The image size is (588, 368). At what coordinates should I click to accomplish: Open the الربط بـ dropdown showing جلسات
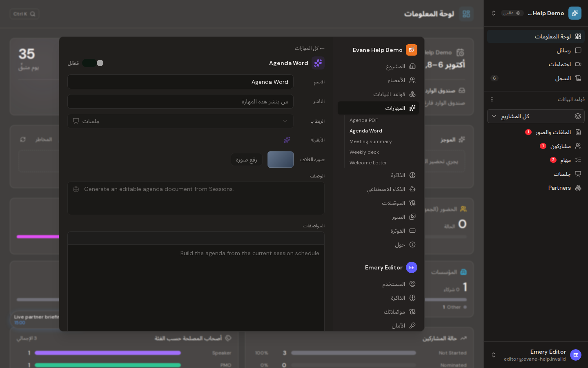[180, 121]
